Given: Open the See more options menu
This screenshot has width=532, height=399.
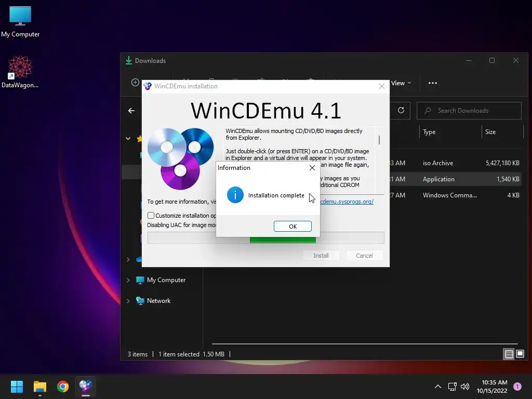Looking at the screenshot, I should (x=433, y=83).
